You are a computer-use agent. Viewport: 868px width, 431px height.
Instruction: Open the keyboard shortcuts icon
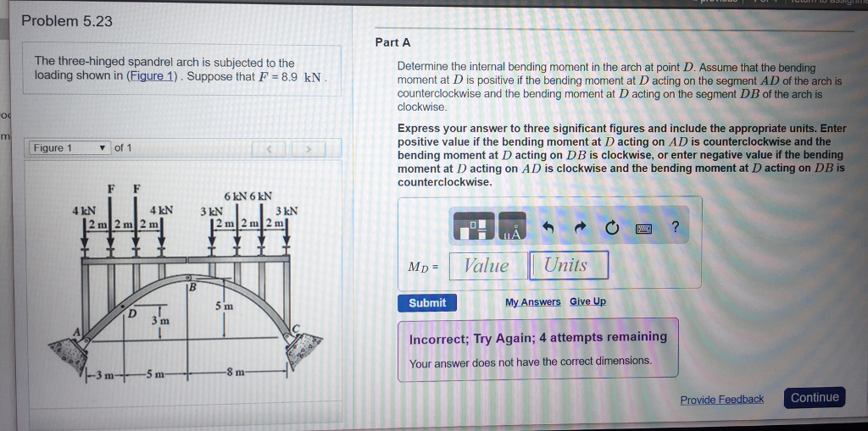644,228
